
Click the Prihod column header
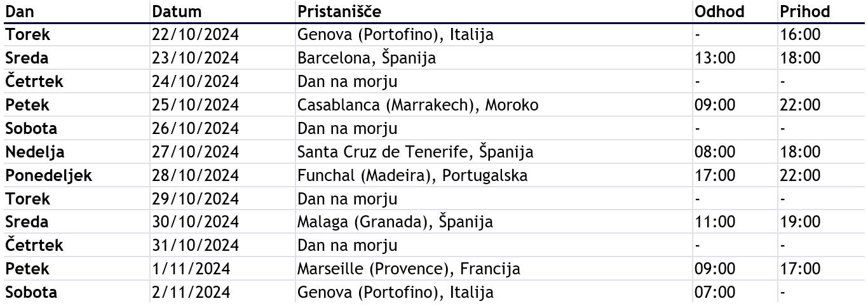(805, 11)
